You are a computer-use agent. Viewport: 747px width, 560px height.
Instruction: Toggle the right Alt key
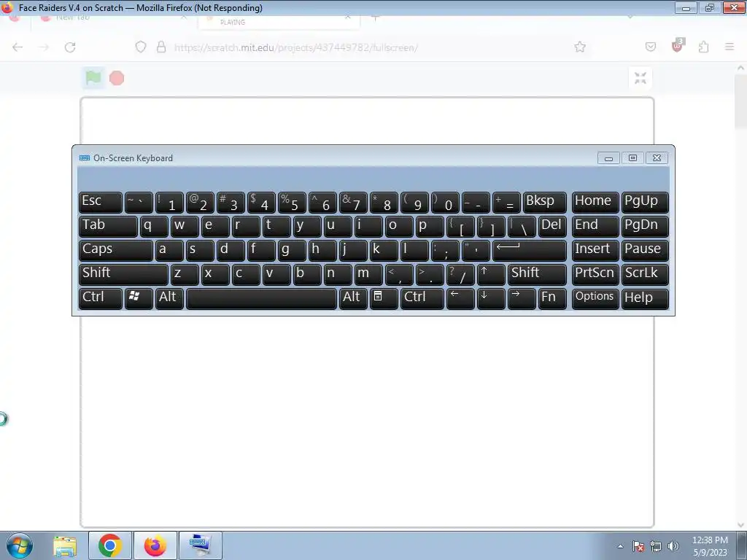coord(353,298)
